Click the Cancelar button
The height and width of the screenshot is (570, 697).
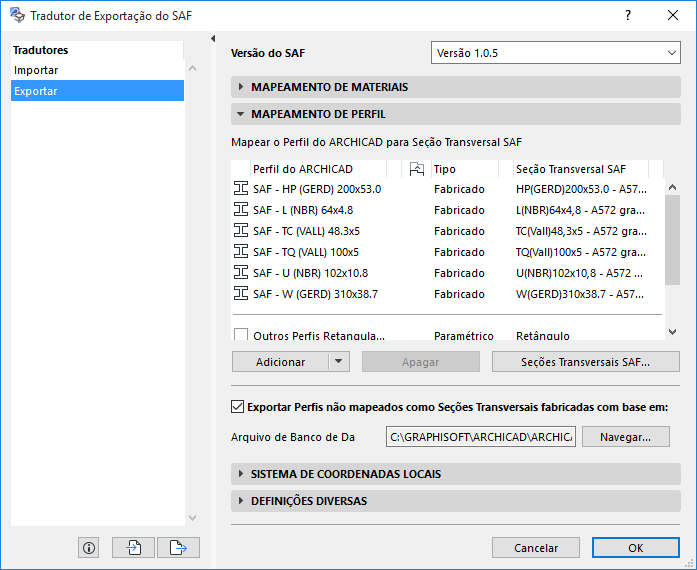536,548
